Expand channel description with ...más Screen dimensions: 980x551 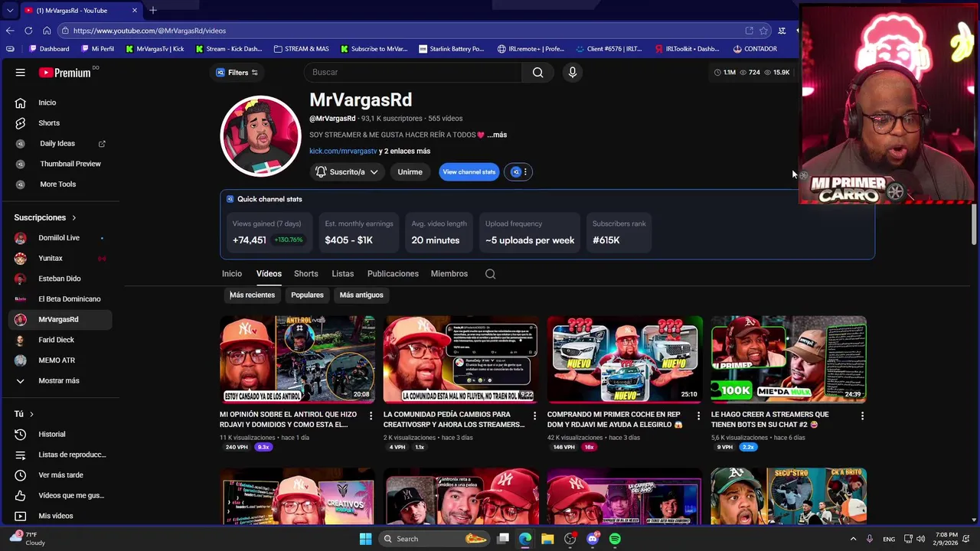(x=497, y=135)
